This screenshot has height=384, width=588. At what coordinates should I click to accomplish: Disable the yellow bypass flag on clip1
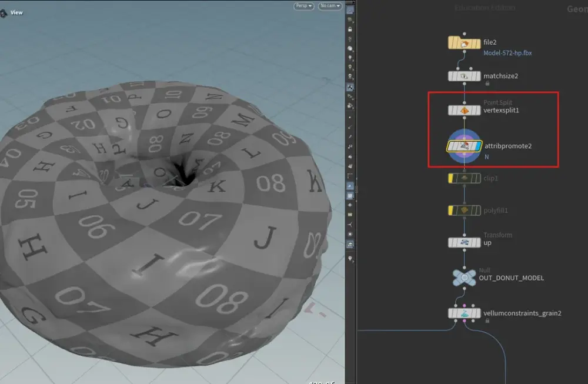(x=451, y=178)
